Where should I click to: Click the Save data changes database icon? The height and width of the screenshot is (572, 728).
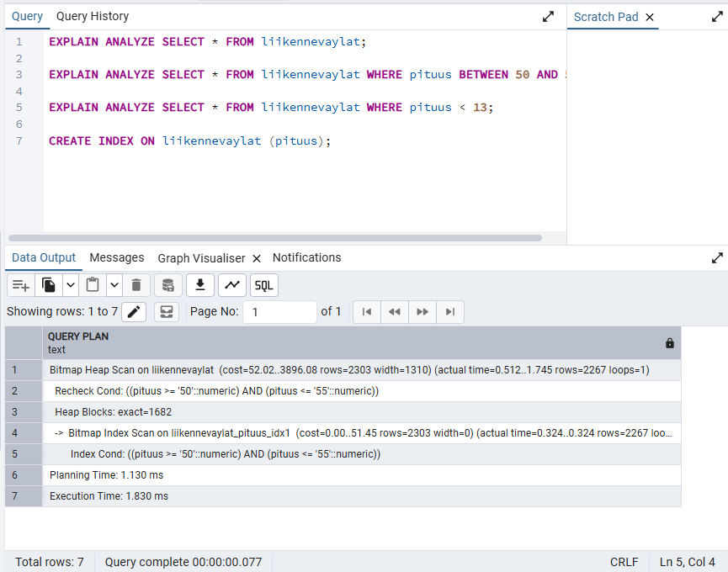pyautogui.click(x=167, y=285)
